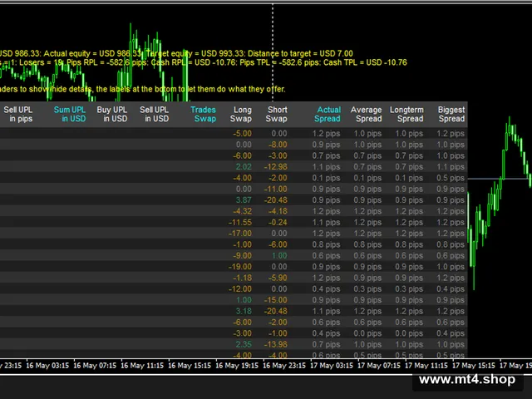Image resolution: width=532 pixels, height=399 pixels.
Task: Toggle the Trades Swap column header
Action: coord(203,115)
